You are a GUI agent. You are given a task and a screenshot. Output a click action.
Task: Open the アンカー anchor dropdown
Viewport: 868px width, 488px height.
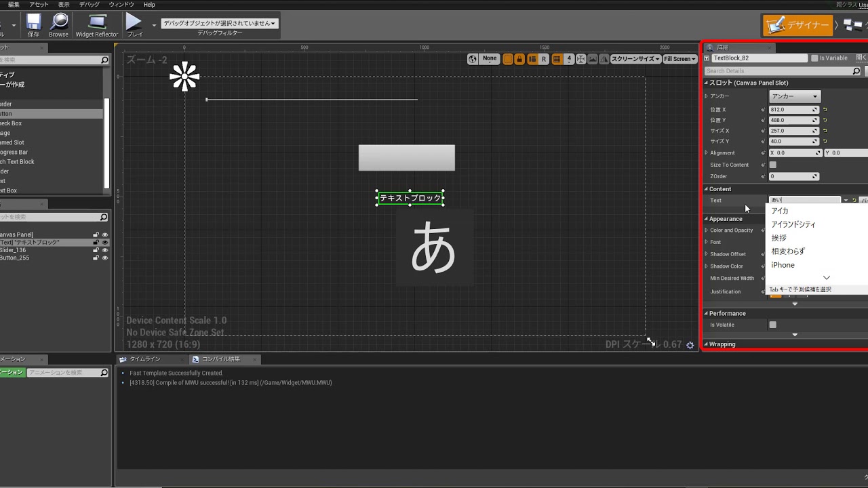[795, 96]
